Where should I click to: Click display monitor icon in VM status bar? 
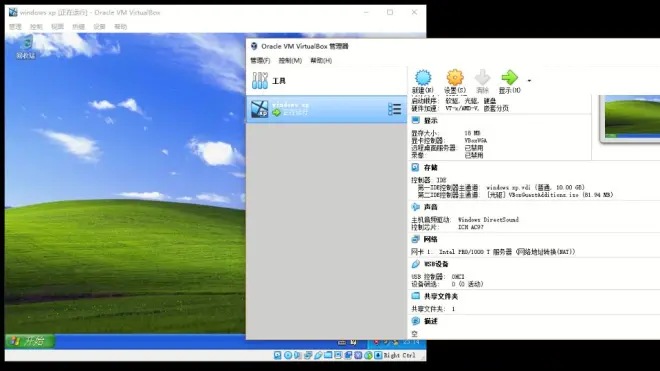point(338,355)
